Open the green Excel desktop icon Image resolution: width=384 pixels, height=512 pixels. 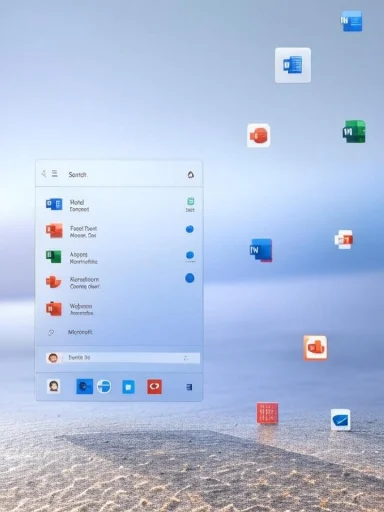(x=354, y=132)
